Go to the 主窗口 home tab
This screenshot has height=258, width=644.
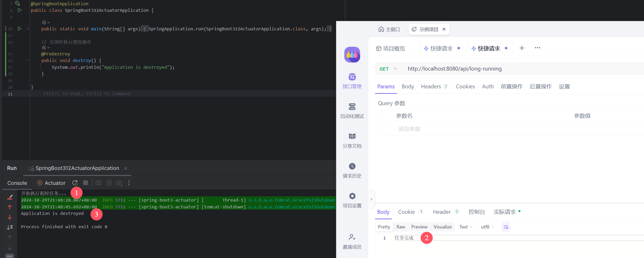(x=389, y=29)
